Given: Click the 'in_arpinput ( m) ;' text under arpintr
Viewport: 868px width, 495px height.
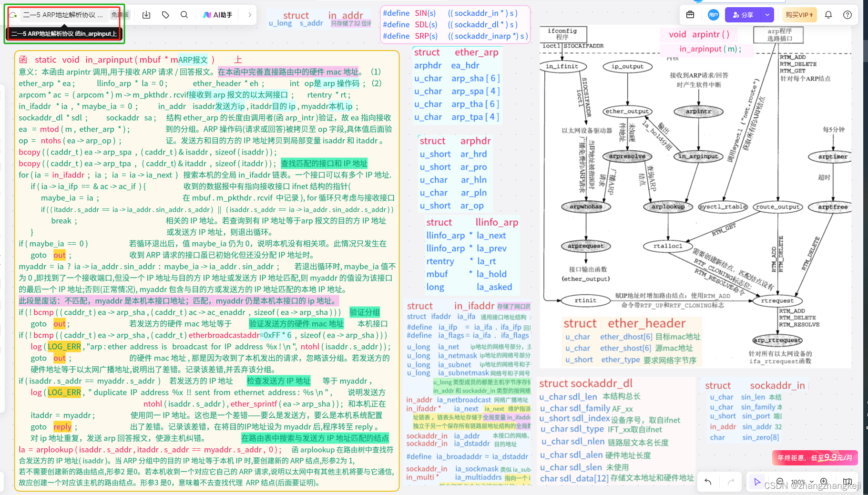Looking at the screenshot, I should tap(710, 49).
